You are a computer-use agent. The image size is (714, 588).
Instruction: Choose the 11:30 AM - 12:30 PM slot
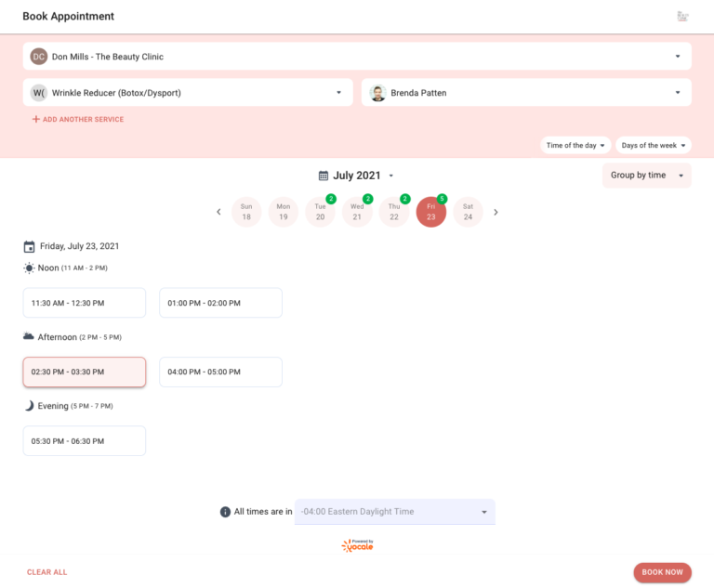[x=85, y=303]
